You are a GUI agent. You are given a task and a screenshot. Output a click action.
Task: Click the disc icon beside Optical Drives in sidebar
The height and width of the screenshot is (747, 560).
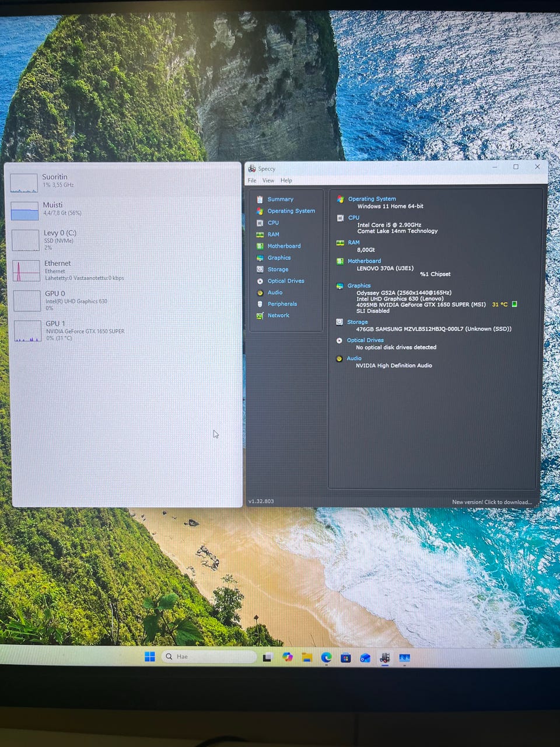[260, 281]
